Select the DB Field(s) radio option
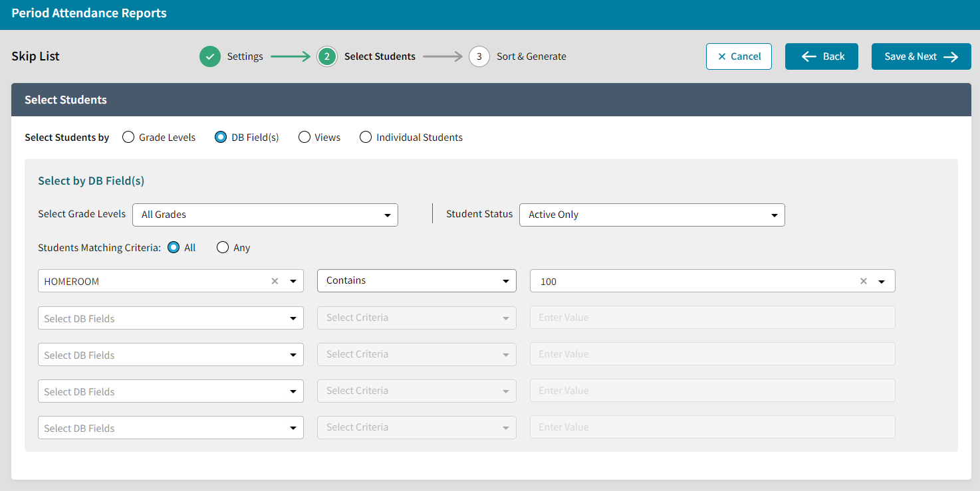Image resolution: width=980 pixels, height=491 pixels. tap(221, 138)
